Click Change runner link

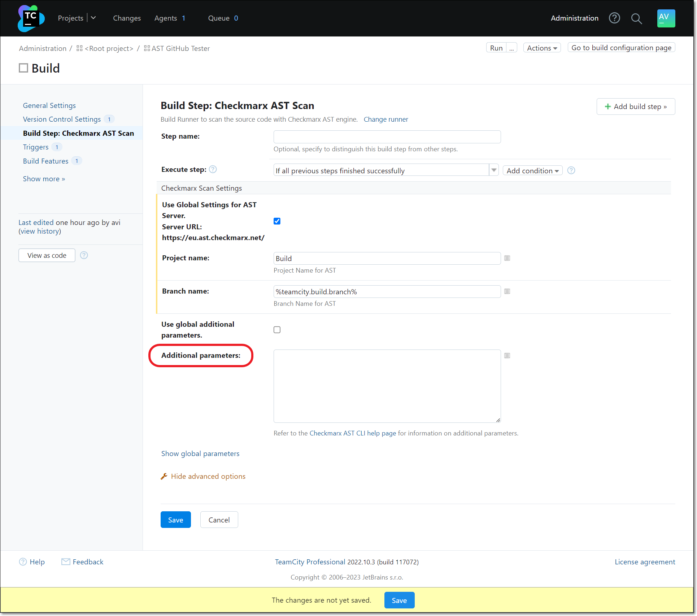(x=386, y=119)
